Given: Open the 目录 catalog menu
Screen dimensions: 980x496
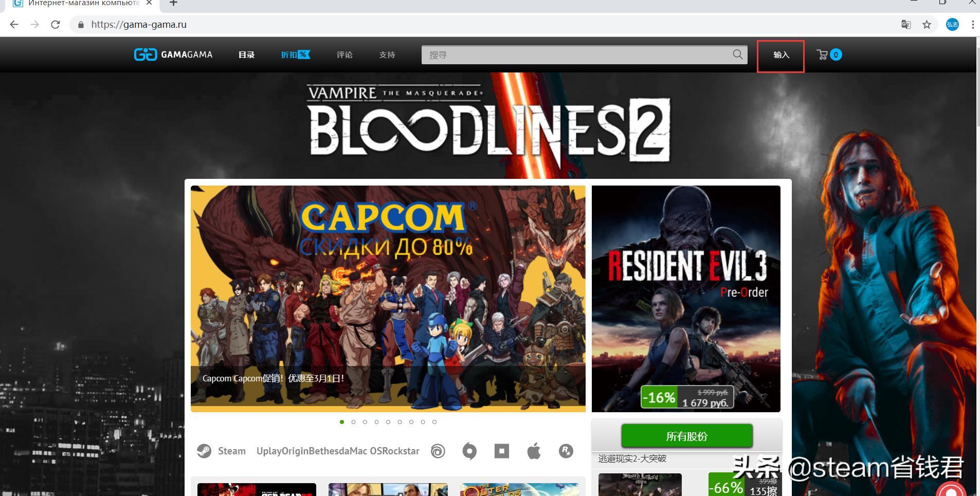Looking at the screenshot, I should [x=246, y=54].
